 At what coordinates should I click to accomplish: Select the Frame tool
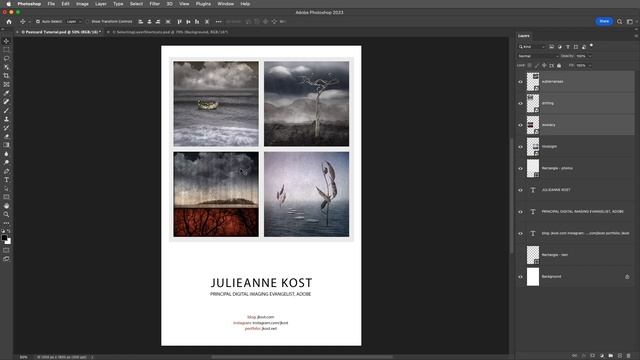6,84
